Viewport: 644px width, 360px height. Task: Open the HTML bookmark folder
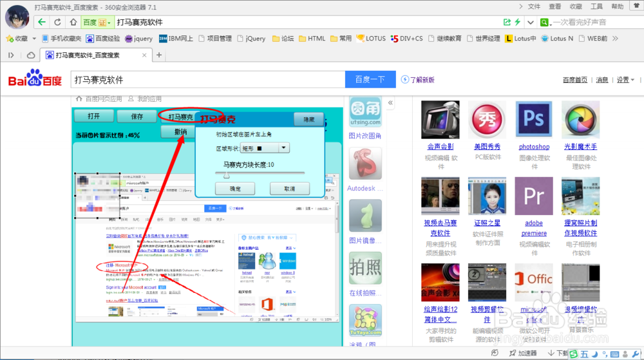click(312, 39)
